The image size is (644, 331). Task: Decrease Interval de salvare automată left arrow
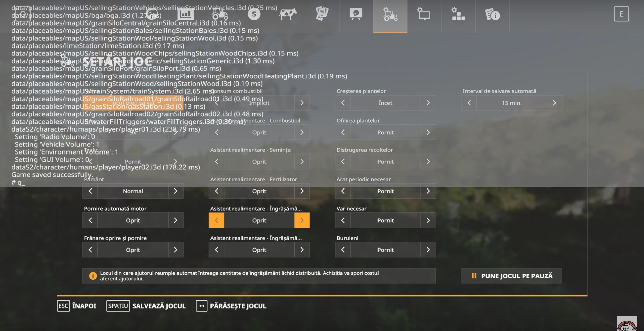[x=469, y=103]
